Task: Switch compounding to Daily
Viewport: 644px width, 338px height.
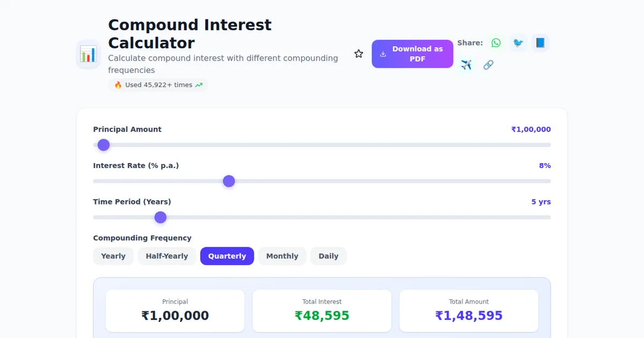Action: (x=328, y=256)
